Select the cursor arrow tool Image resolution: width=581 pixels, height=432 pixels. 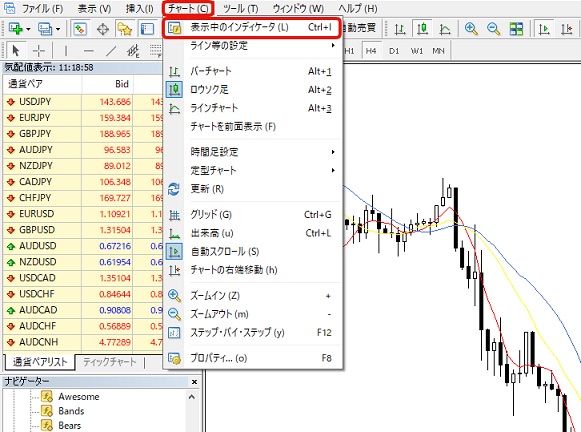coord(16,50)
